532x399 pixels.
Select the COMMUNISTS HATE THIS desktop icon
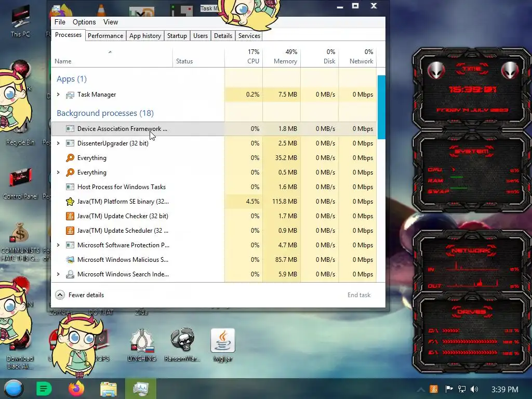coord(20,242)
